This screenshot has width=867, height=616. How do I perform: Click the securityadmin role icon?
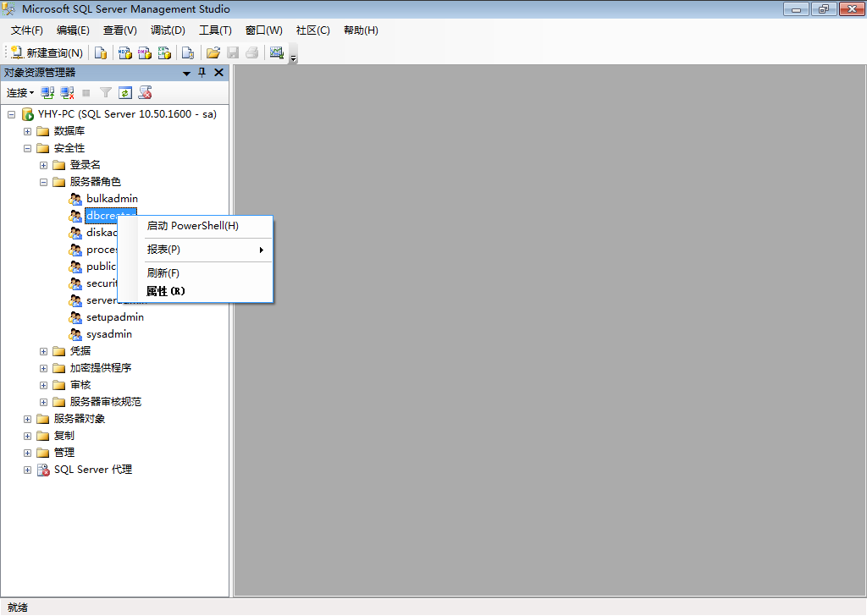75,284
